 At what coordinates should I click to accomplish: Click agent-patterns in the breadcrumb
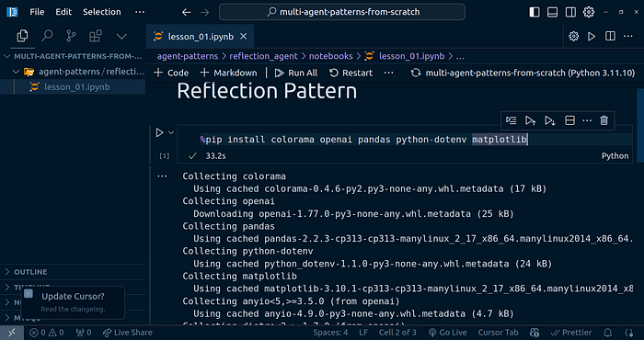(188, 56)
